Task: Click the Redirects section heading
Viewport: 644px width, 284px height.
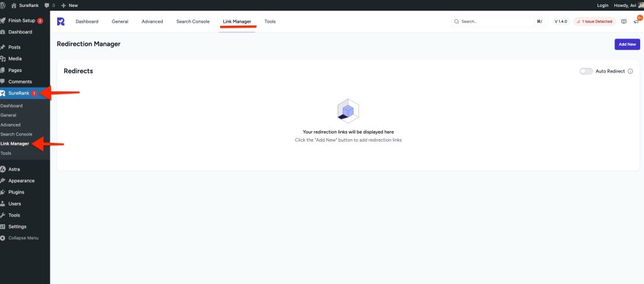Action: [79, 71]
